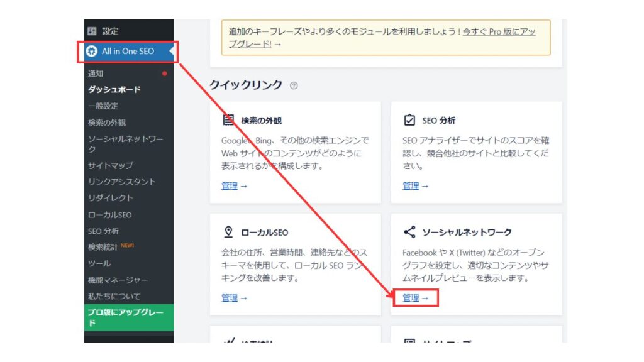Viewport: 644px width, 362px height.
Task: Select ソーシャルネットワーク in sidebar
Action: (x=125, y=144)
